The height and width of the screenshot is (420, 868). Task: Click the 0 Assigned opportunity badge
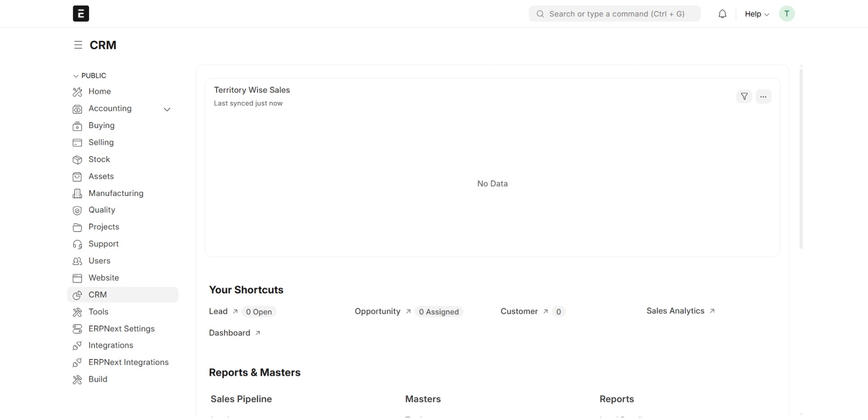[x=439, y=312]
